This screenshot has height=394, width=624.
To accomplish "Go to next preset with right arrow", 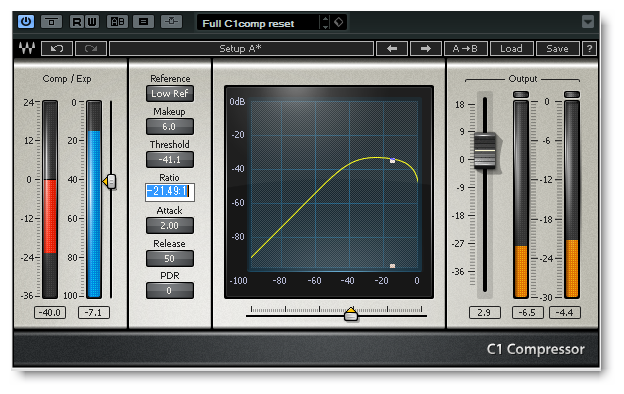I will [426, 49].
